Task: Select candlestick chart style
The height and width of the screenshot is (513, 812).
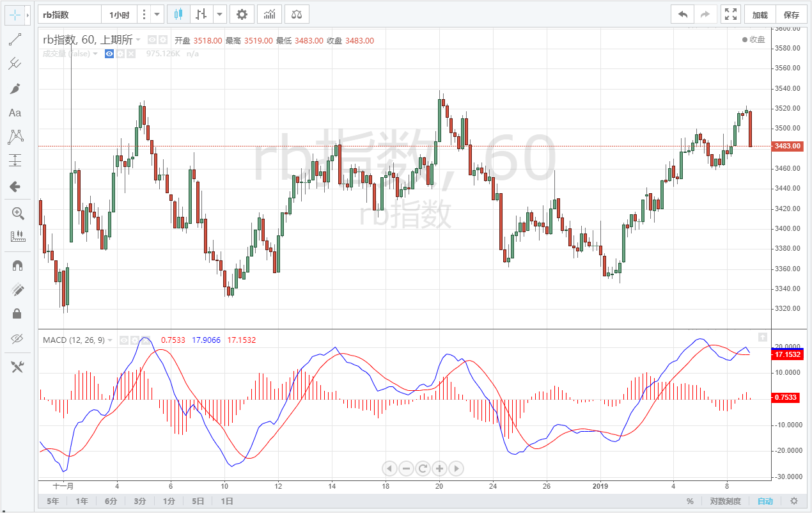Action: [178, 14]
